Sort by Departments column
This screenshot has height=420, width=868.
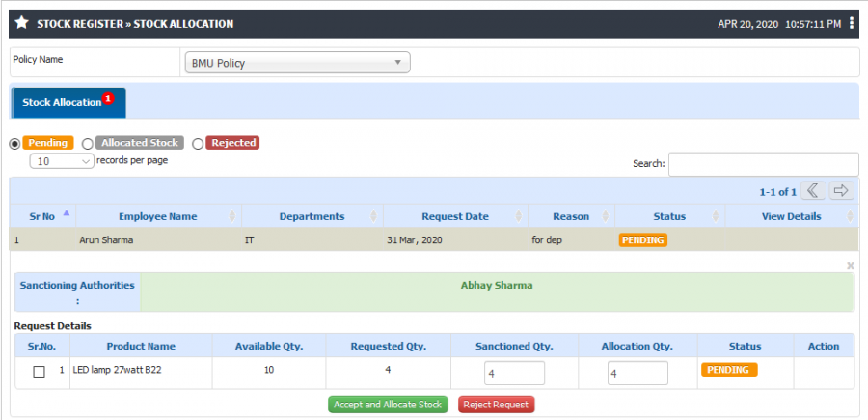click(x=312, y=216)
